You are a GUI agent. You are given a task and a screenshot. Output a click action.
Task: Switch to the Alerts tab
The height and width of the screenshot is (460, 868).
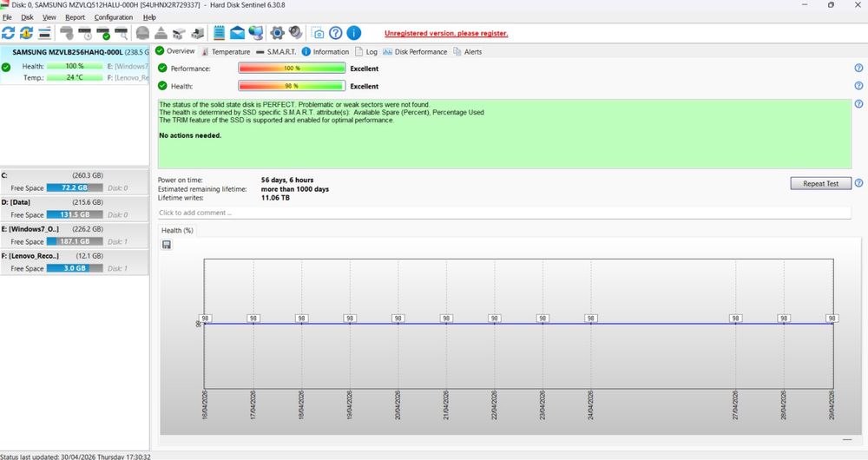click(468, 51)
